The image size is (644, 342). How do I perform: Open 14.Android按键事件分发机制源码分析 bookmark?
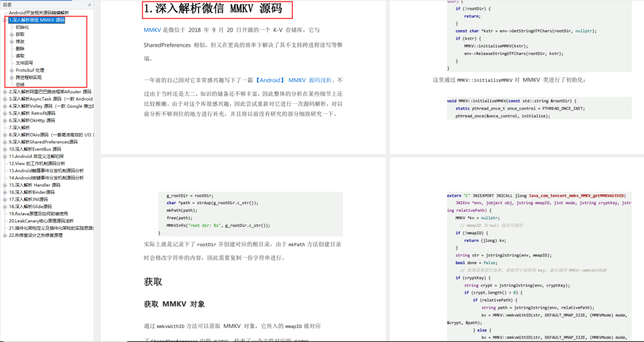46,178
